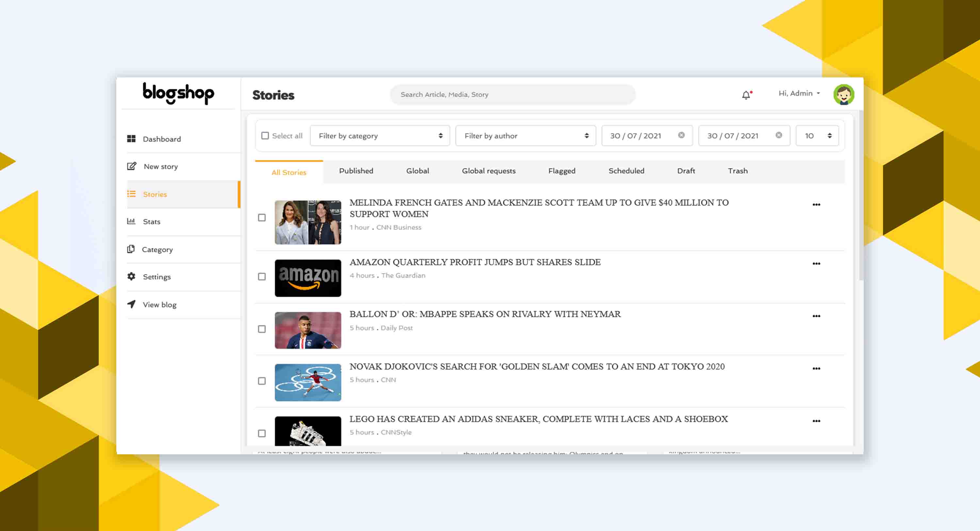Image resolution: width=980 pixels, height=531 pixels.
Task: Open the Melinda Gates story thumbnail
Action: 308,222
